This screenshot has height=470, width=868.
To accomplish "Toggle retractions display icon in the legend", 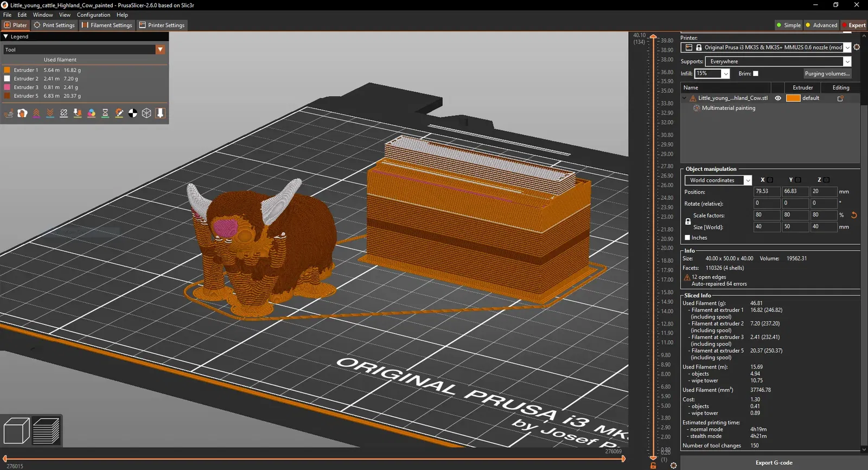I will [36, 113].
